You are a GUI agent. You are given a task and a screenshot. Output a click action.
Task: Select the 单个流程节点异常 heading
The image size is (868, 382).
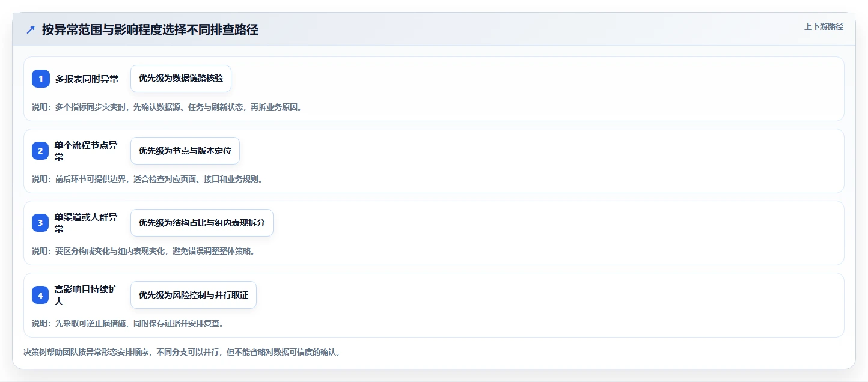(86, 151)
